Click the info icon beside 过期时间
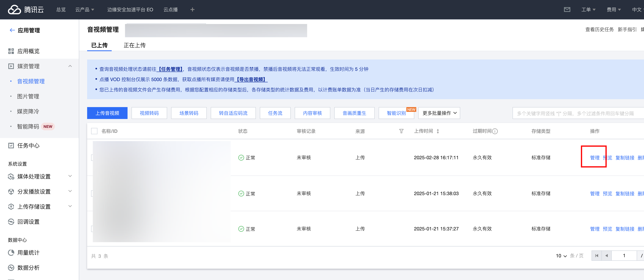The width and height of the screenshot is (644, 280). [495, 131]
